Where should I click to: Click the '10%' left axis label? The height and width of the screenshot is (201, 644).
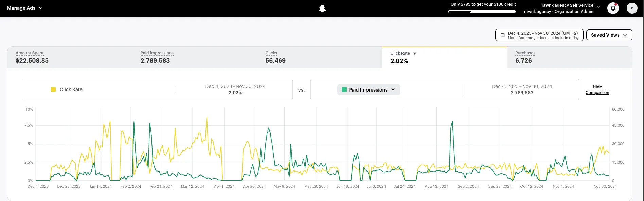pyautogui.click(x=29, y=109)
